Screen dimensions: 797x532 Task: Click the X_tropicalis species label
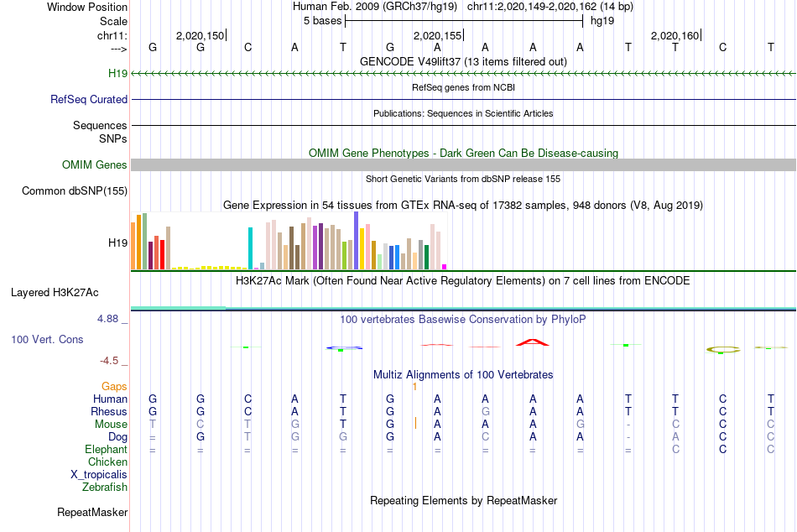point(99,475)
